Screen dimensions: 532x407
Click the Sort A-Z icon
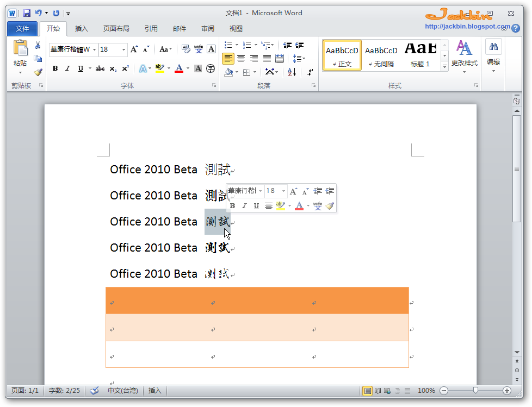pos(292,72)
